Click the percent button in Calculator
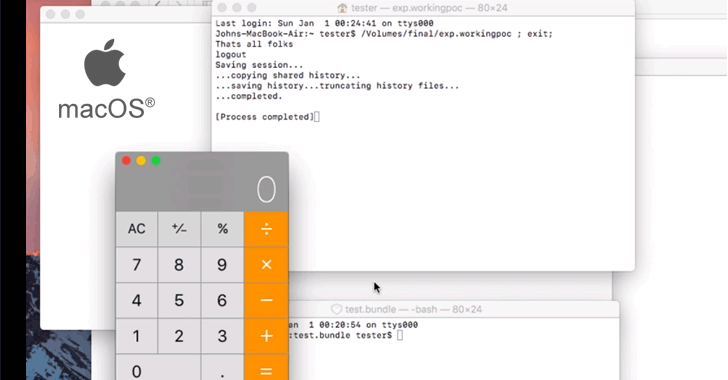The height and width of the screenshot is (380, 728). [222, 229]
